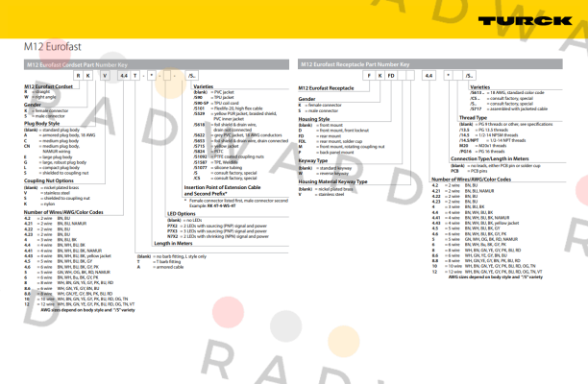This screenshot has width=588, height=384.
Task: Select 'armored plug body, 18 AWG' line
Action: point(60,135)
